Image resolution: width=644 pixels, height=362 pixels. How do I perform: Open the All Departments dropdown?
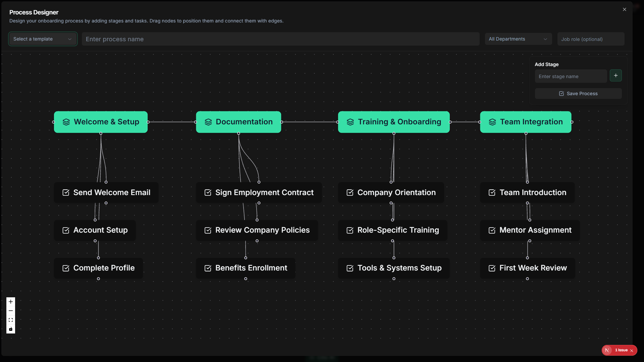tap(518, 39)
